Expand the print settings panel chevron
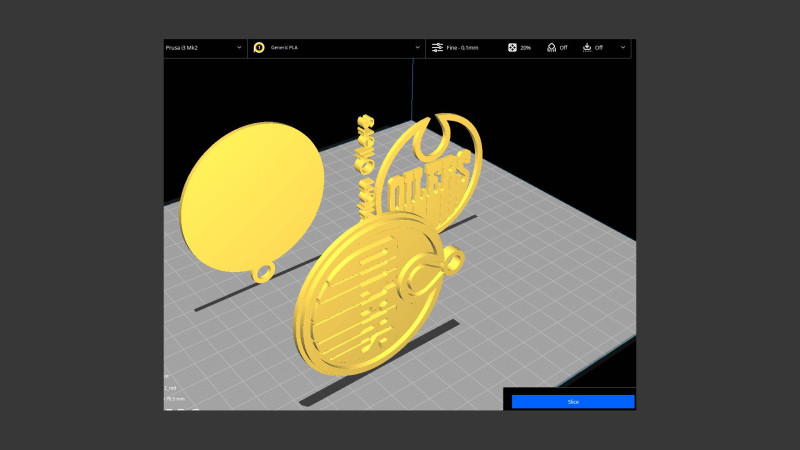 point(623,47)
